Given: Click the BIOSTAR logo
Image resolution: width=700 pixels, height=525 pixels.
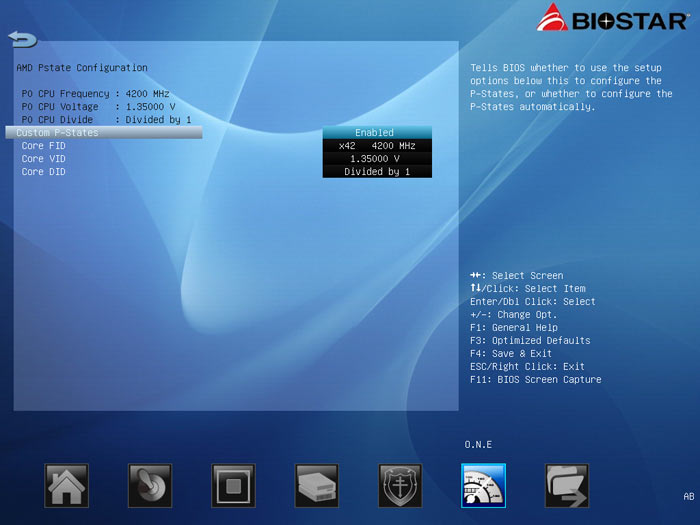Looking at the screenshot, I should (x=612, y=18).
